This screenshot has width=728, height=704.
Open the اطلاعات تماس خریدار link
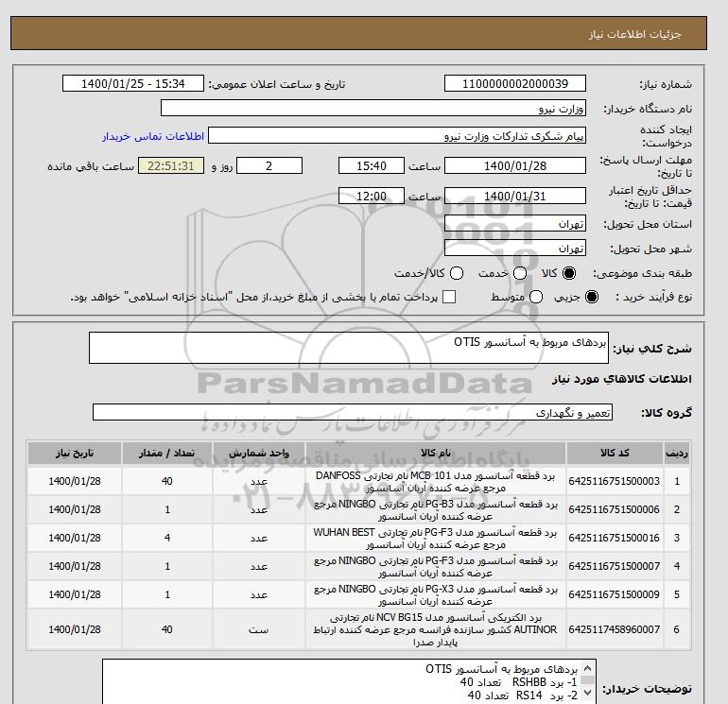[153, 136]
